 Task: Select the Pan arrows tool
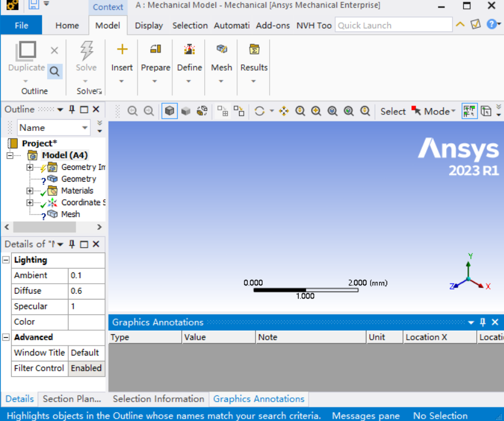click(284, 111)
